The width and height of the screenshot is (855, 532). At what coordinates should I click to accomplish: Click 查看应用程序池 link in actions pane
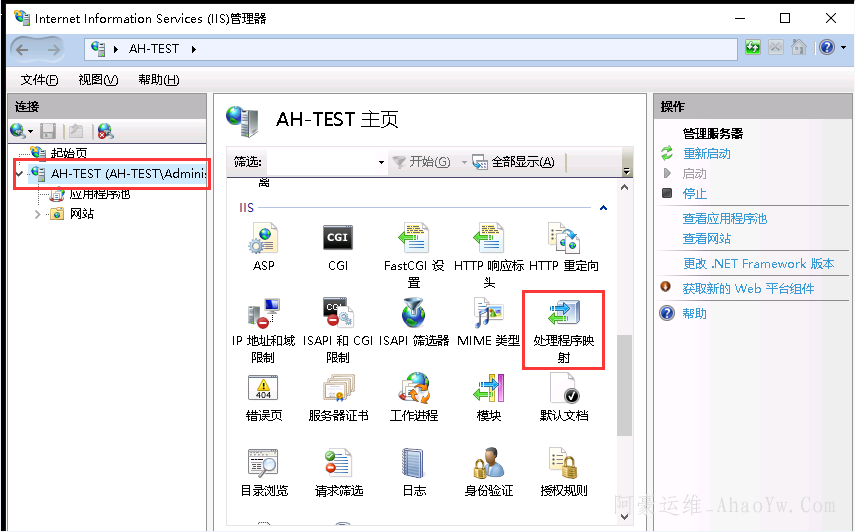click(x=724, y=219)
